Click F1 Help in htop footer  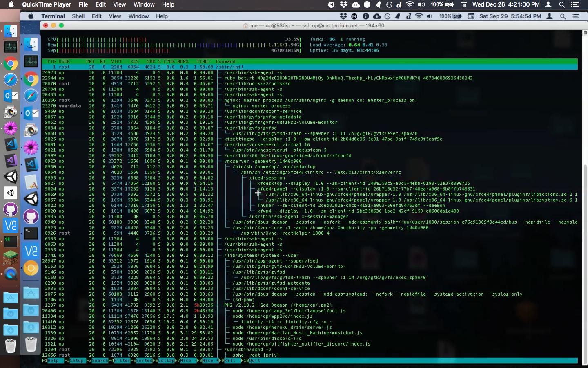tap(53, 361)
